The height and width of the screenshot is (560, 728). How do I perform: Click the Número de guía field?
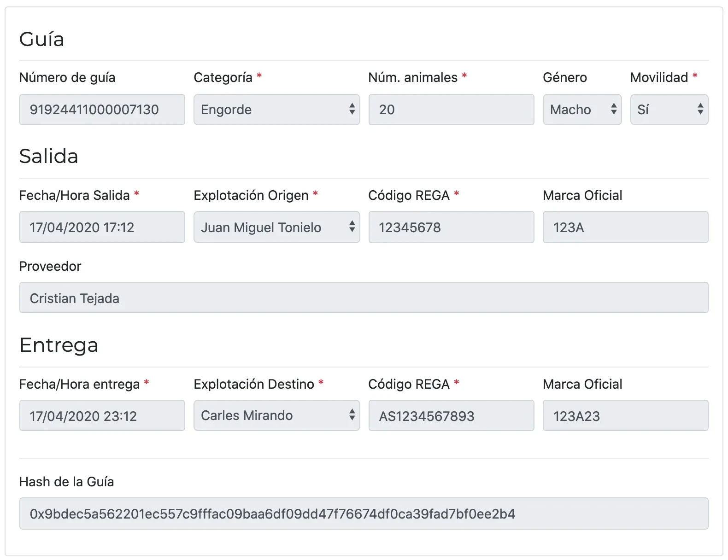click(102, 110)
